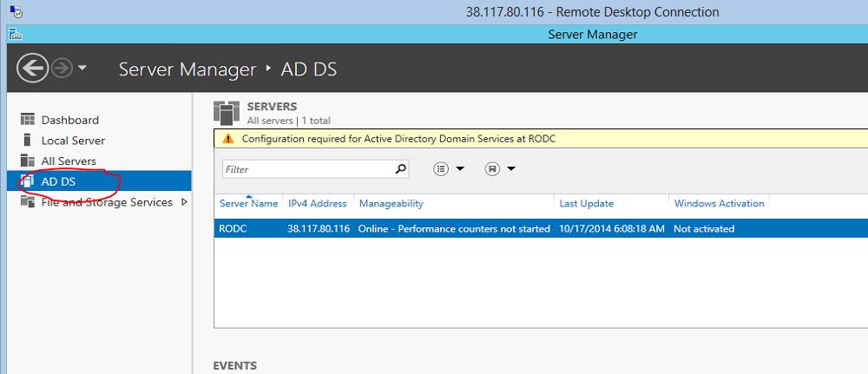Viewport: 868px width, 374px height.
Task: Click the back navigation arrow
Action: point(33,69)
